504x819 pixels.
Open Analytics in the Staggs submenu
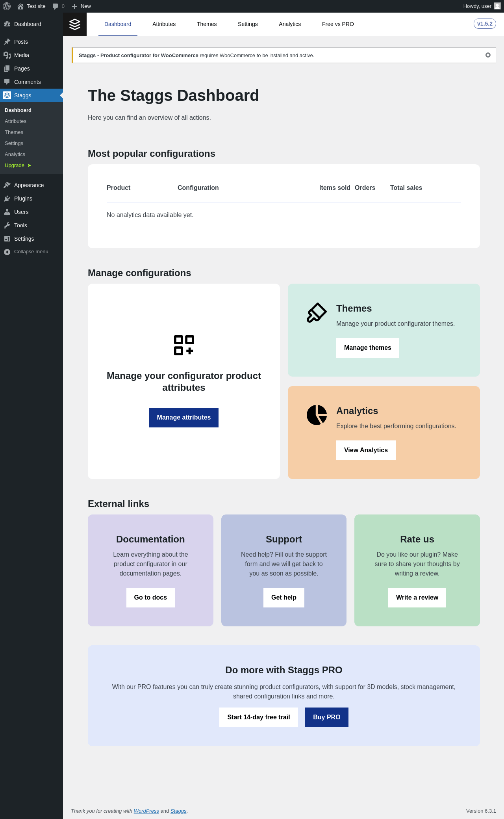[x=15, y=154]
